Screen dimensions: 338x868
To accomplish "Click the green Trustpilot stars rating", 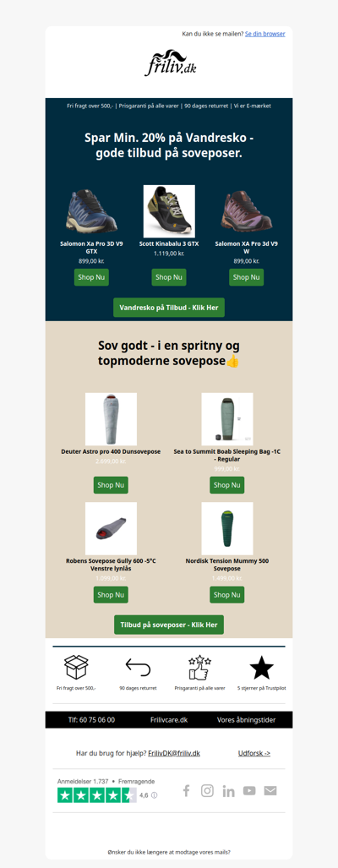I will (x=96, y=795).
